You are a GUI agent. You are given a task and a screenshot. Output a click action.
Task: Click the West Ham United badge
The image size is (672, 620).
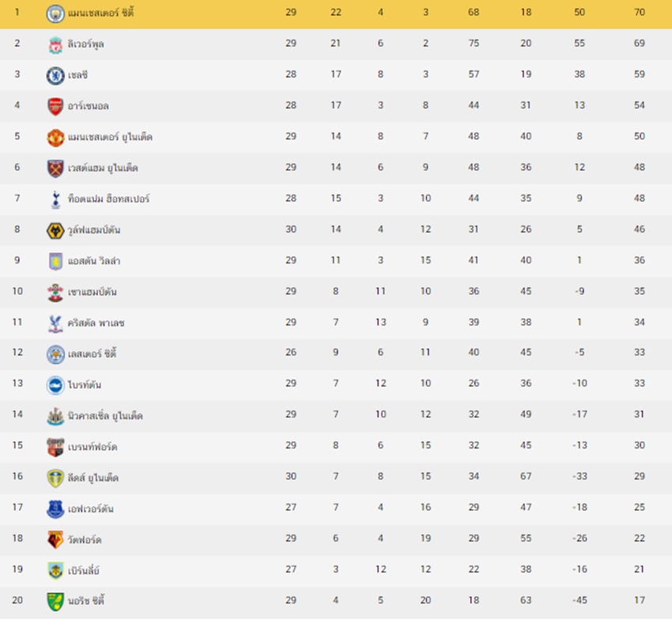(x=55, y=168)
